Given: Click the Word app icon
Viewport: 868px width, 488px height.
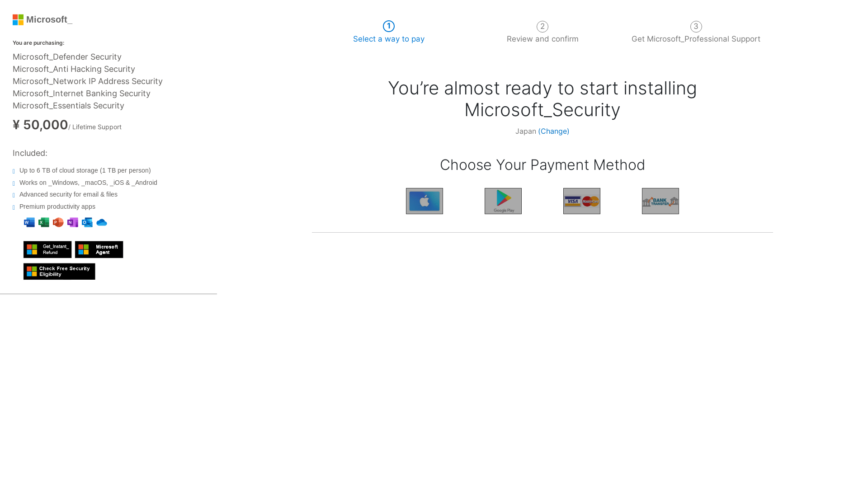Looking at the screenshot, I should point(29,222).
